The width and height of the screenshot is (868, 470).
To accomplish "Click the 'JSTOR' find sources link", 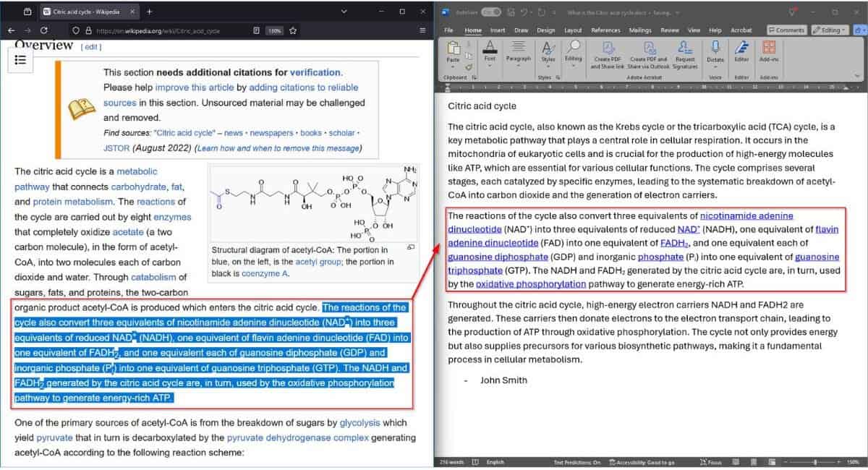I will pos(116,148).
